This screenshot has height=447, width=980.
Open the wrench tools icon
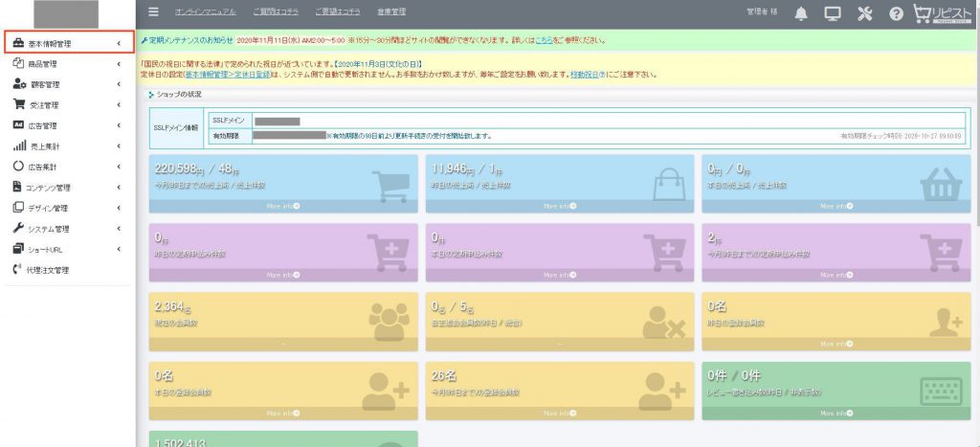865,13
